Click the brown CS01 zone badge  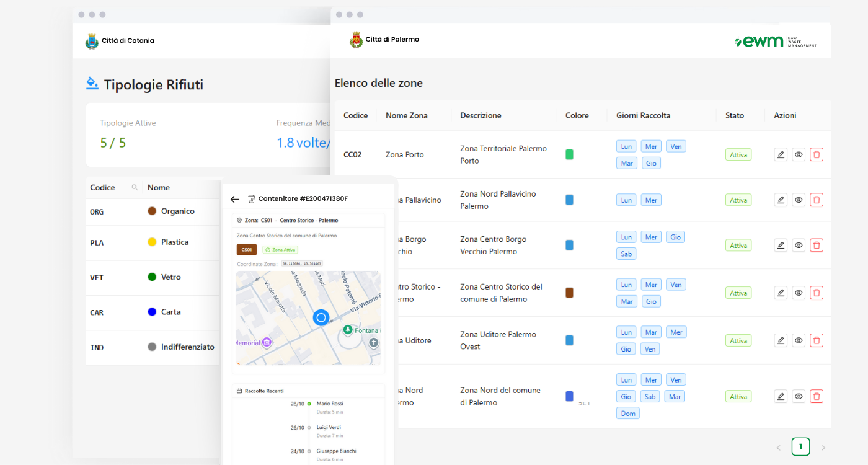pyautogui.click(x=246, y=250)
